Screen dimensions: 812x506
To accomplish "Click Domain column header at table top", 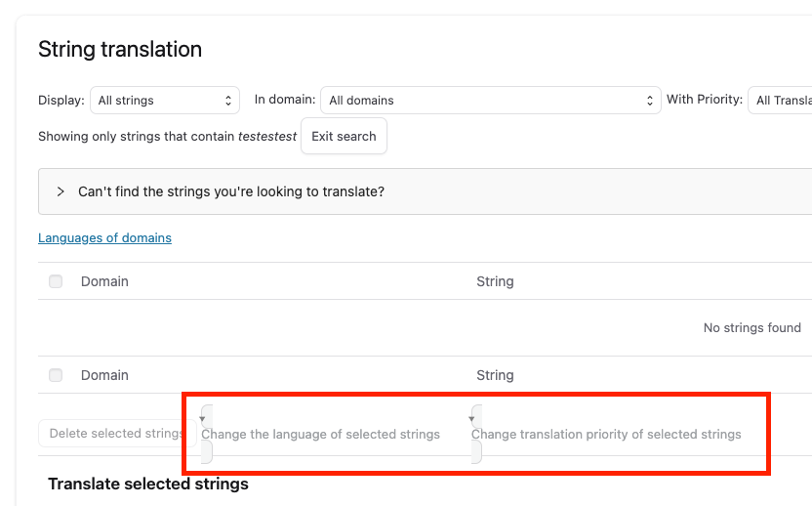I will pos(104,281).
